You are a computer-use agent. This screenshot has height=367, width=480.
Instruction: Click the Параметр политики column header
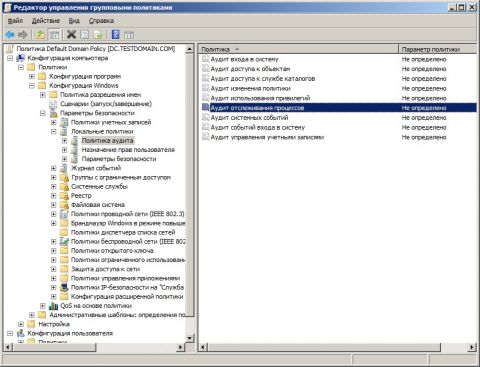pyautogui.click(x=437, y=49)
